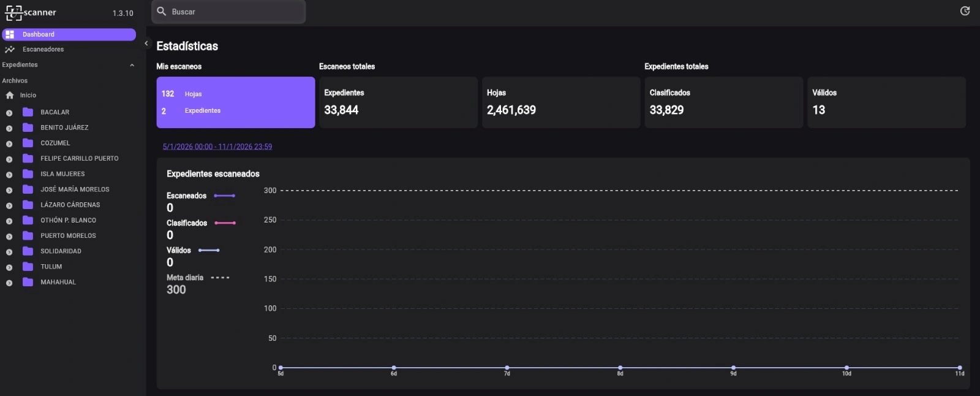Click the Mis escaneos purple card
This screenshot has height=396, width=980.
click(235, 102)
